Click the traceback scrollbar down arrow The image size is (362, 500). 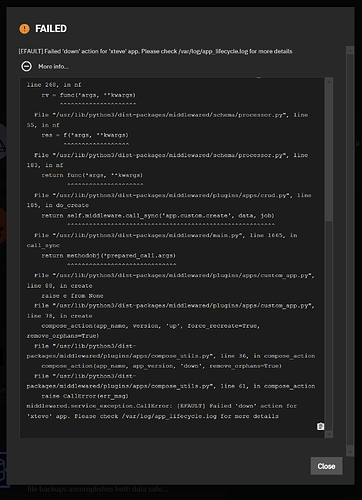pos(329,434)
